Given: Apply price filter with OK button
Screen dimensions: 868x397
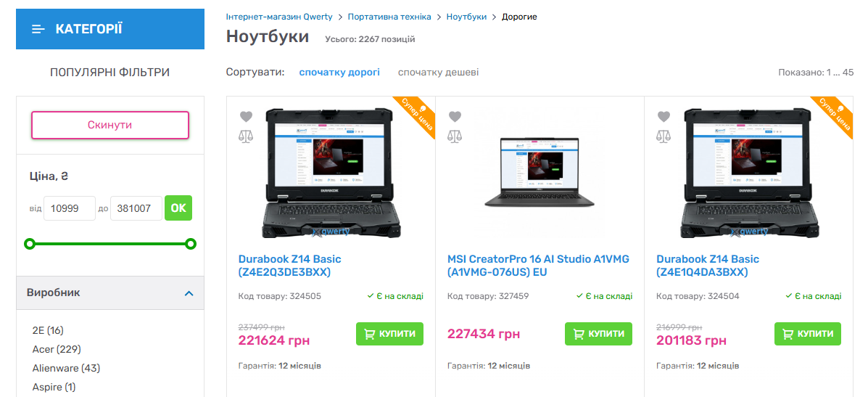Looking at the screenshot, I should [178, 208].
